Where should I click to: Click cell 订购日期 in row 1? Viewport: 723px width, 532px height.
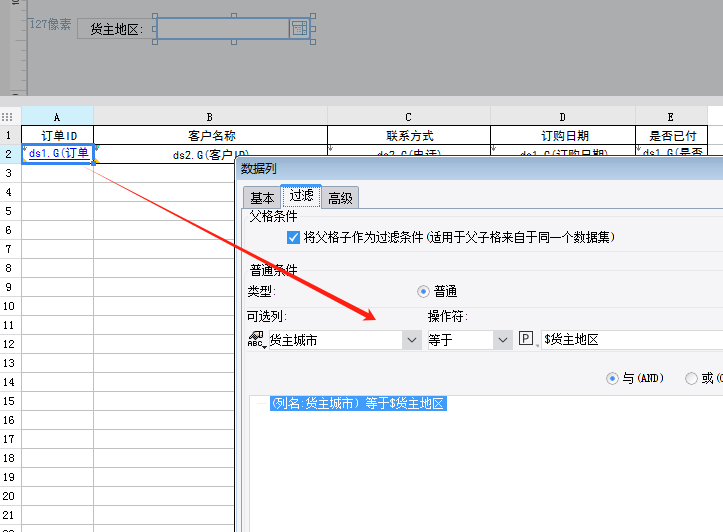point(563,135)
